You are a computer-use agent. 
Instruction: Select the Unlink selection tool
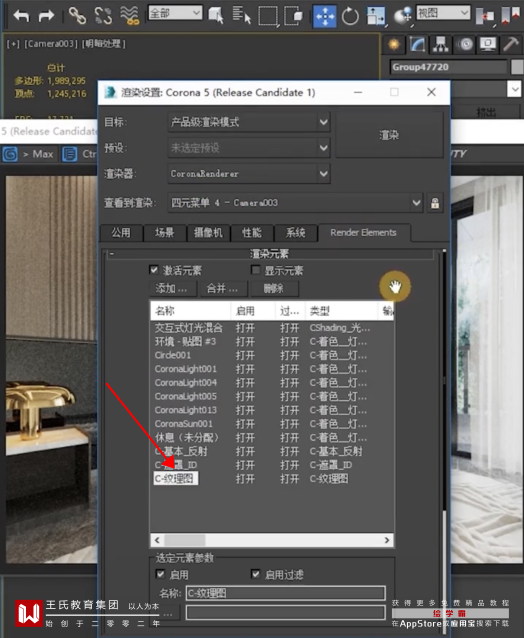coord(103,16)
